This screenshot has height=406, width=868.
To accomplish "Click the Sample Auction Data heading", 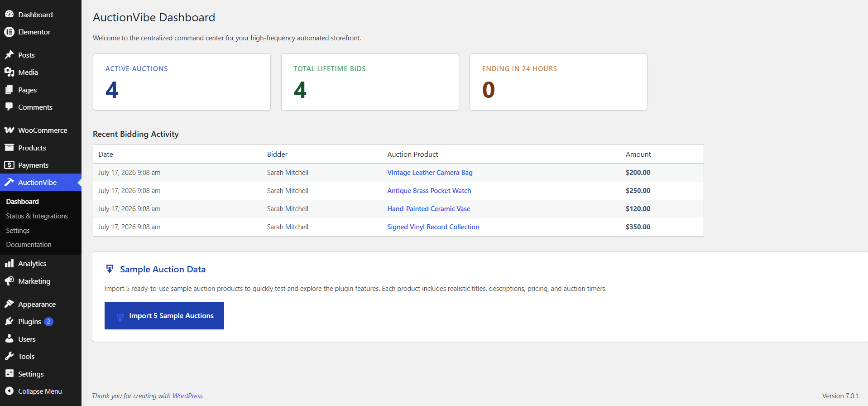I will pyautogui.click(x=163, y=269).
